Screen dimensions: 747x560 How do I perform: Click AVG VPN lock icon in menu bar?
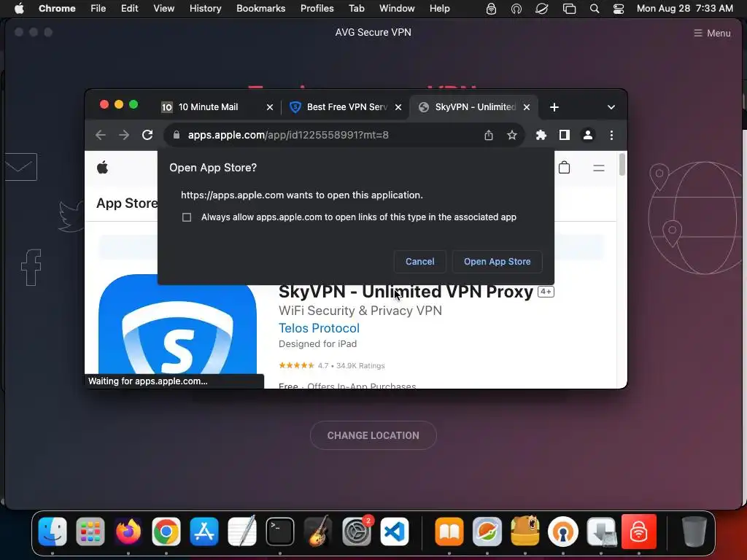pos(491,9)
